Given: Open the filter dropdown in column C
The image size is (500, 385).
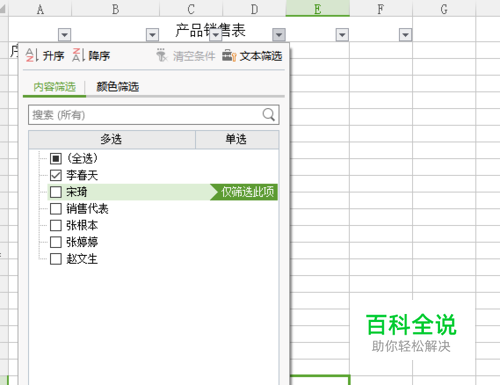Looking at the screenshot, I should [x=216, y=35].
